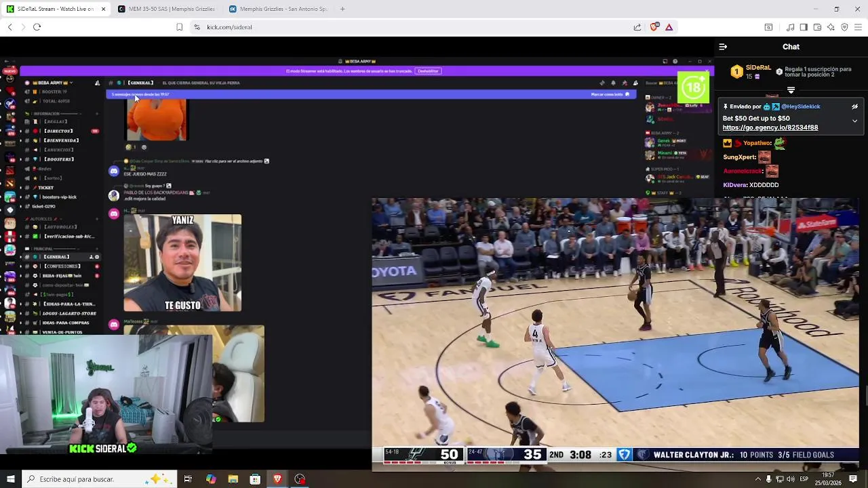
Task: Open Discord threads icon in channel header
Action: coord(602,83)
